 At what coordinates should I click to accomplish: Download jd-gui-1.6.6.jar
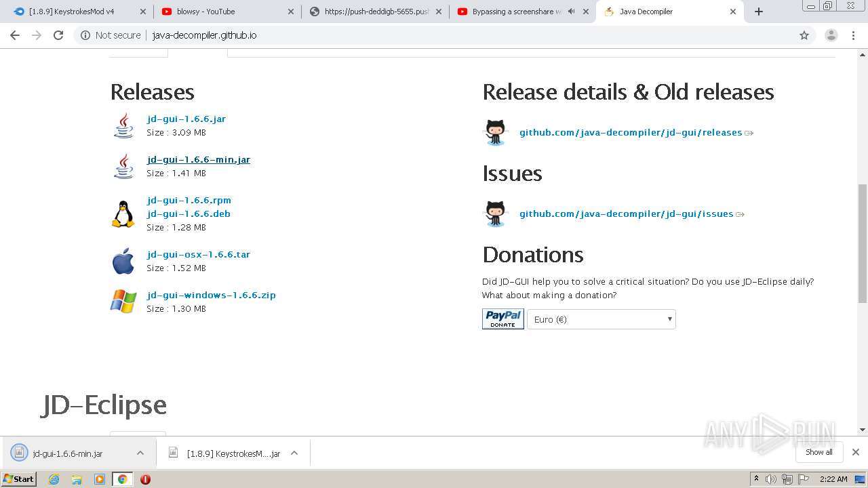(x=186, y=119)
